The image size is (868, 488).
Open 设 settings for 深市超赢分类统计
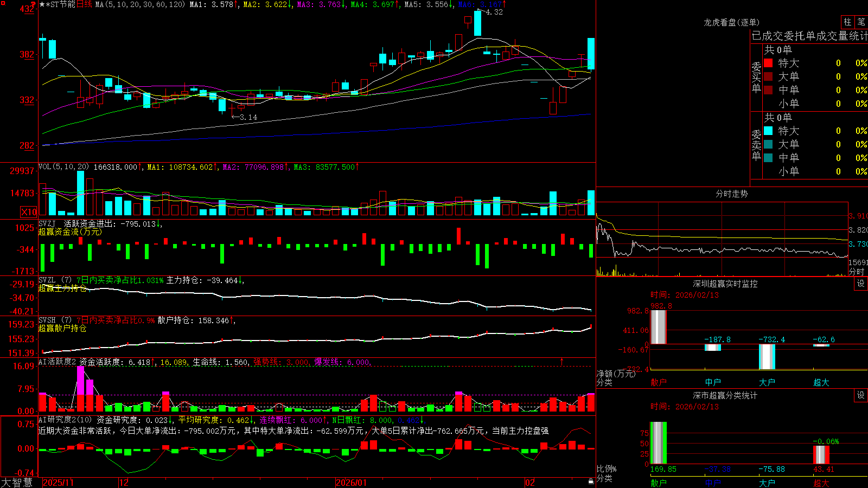(x=861, y=395)
